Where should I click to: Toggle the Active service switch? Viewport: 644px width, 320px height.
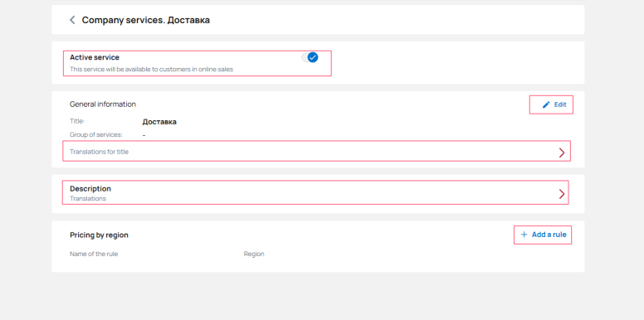(x=310, y=57)
